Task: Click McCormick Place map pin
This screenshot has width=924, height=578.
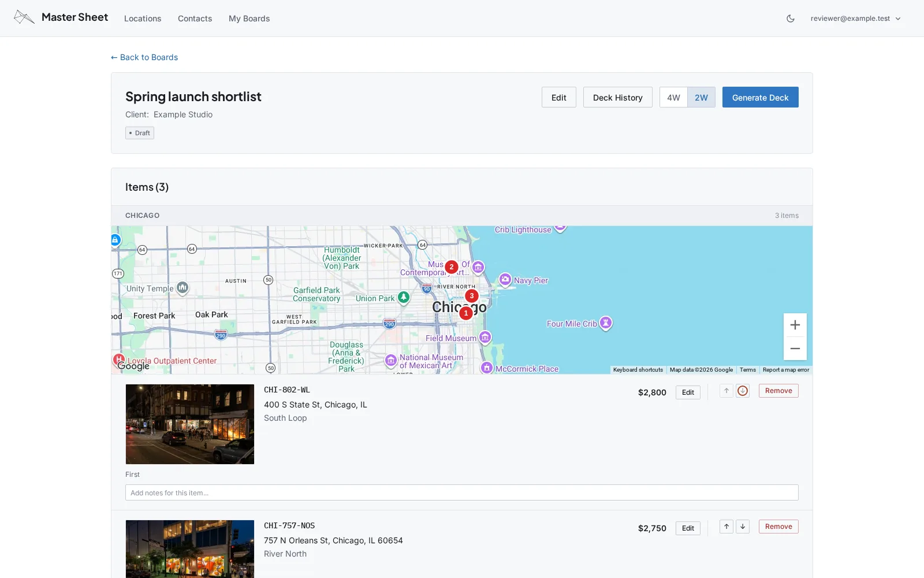Action: [487, 368]
